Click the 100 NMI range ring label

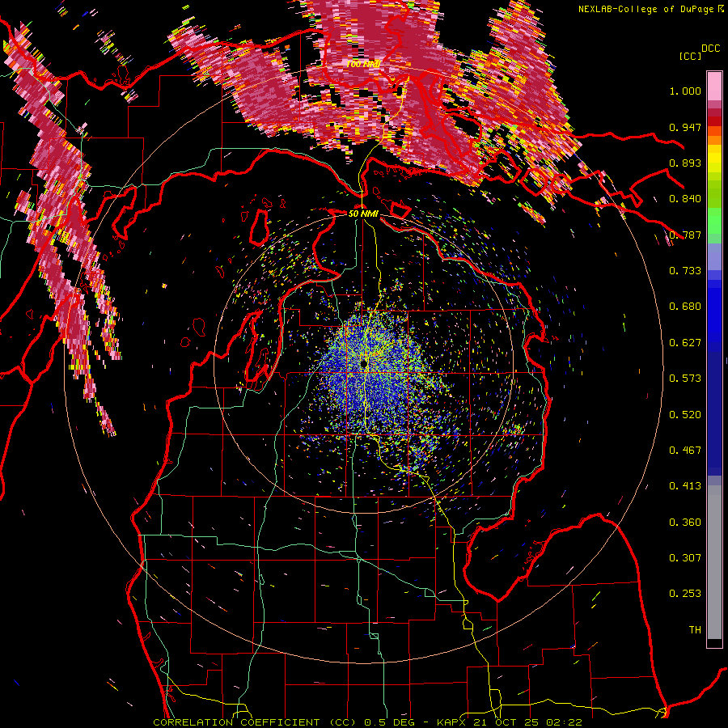pyautogui.click(x=363, y=64)
